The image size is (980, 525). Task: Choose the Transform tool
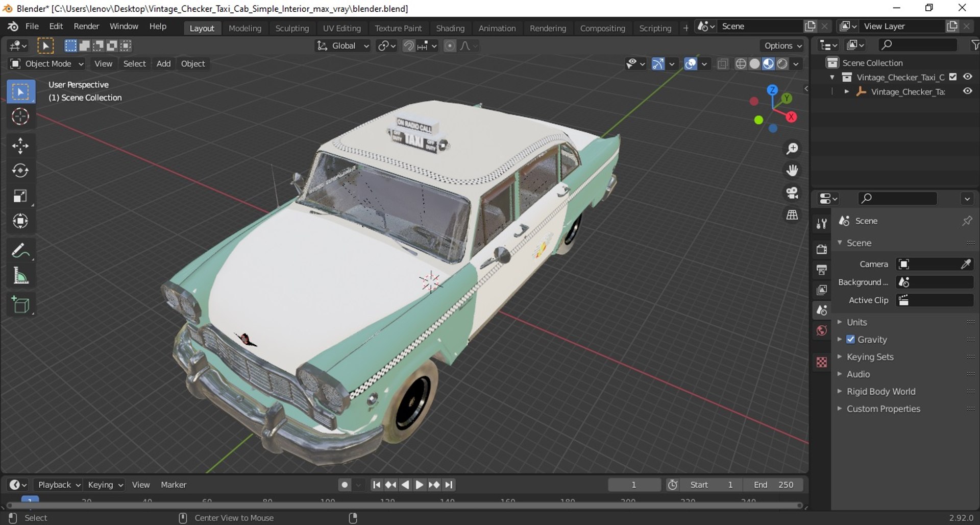(x=20, y=221)
